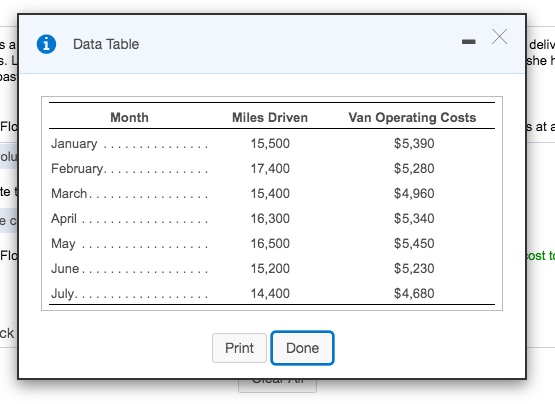Select March miles value 15,400
The width and height of the screenshot is (555, 404).
(x=270, y=194)
